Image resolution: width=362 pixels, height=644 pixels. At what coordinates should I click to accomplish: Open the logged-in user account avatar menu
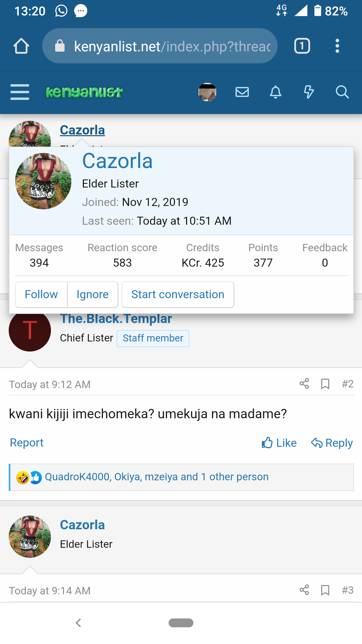[207, 92]
